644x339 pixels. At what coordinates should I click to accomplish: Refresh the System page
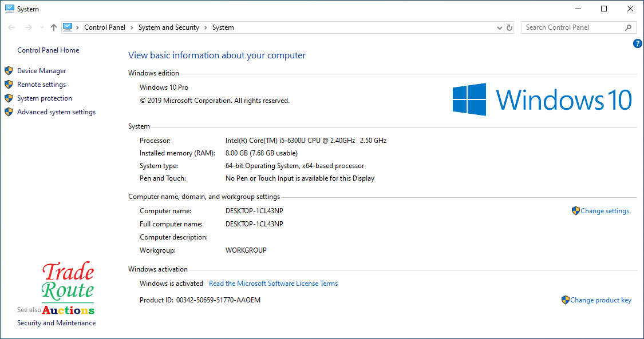point(509,27)
